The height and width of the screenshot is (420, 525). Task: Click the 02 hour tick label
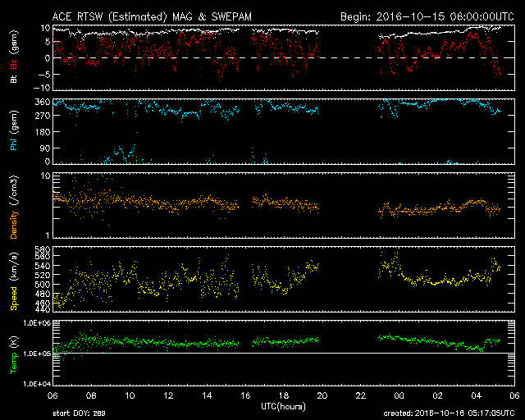coord(437,395)
